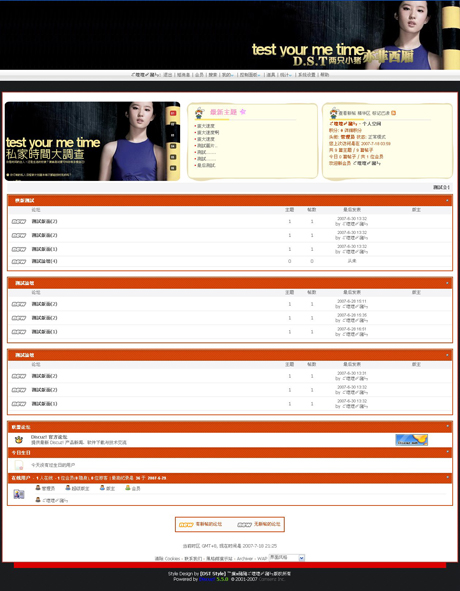The width and height of the screenshot is (460, 591).
Task: Click the 会员 member legend icon in online list
Action: click(127, 488)
